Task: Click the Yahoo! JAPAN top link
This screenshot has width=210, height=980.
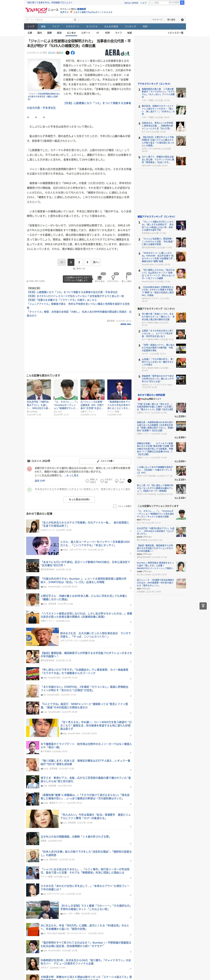Action: (131, 3)
